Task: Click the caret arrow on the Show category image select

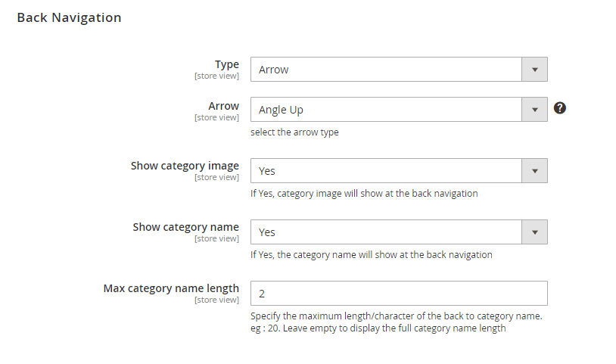Action: (535, 171)
